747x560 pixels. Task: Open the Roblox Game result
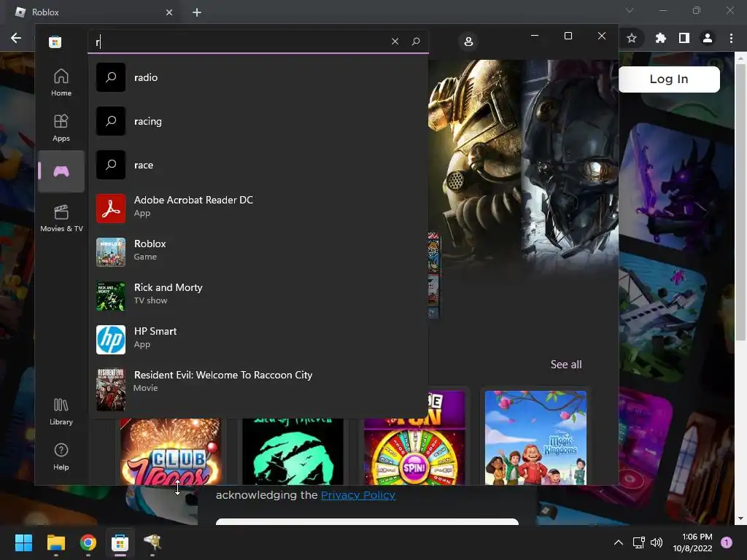[x=258, y=252]
